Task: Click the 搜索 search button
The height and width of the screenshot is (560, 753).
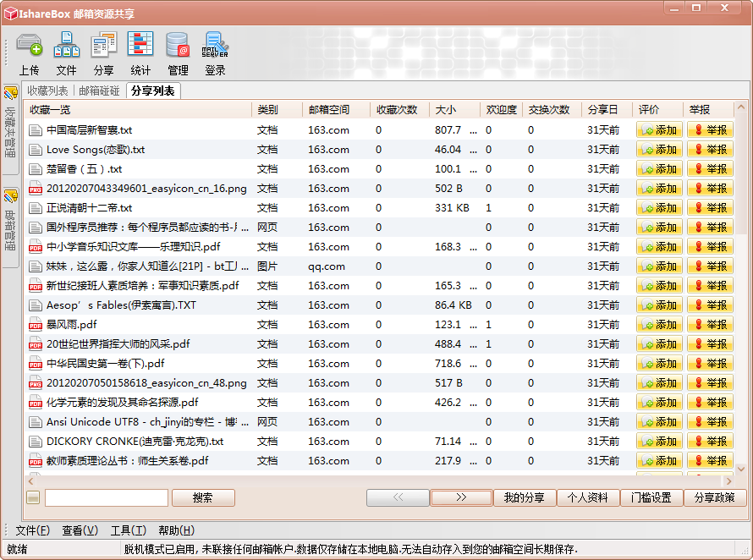Action: point(203,497)
